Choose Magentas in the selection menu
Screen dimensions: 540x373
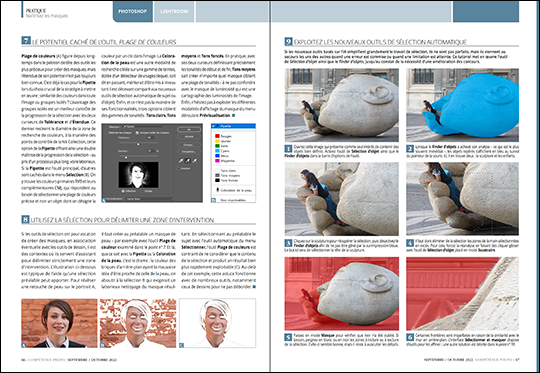coord(228,161)
